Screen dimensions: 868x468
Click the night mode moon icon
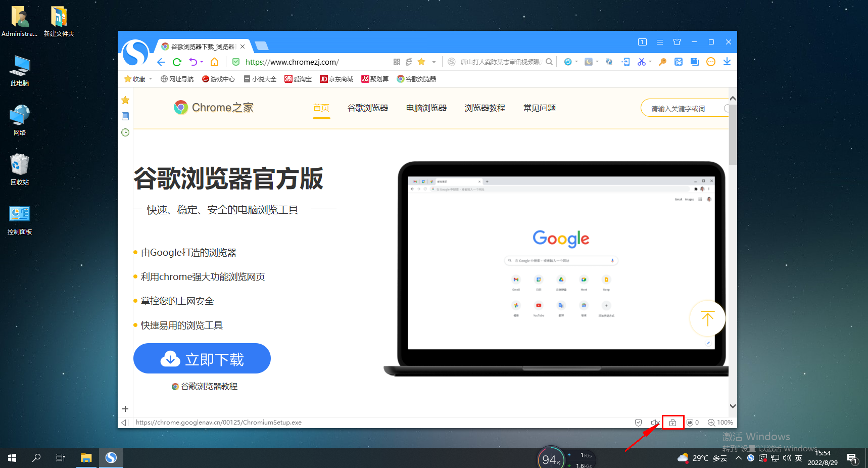pos(589,62)
